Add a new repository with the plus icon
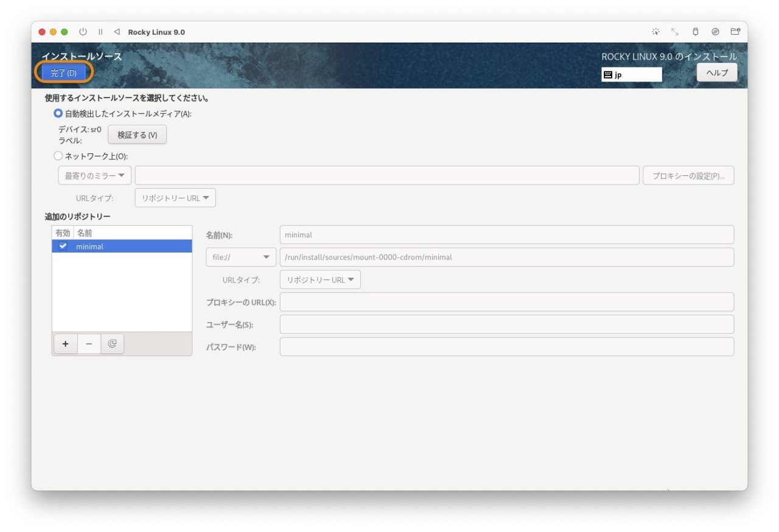Image resolution: width=779 pixels, height=532 pixels. [x=65, y=343]
